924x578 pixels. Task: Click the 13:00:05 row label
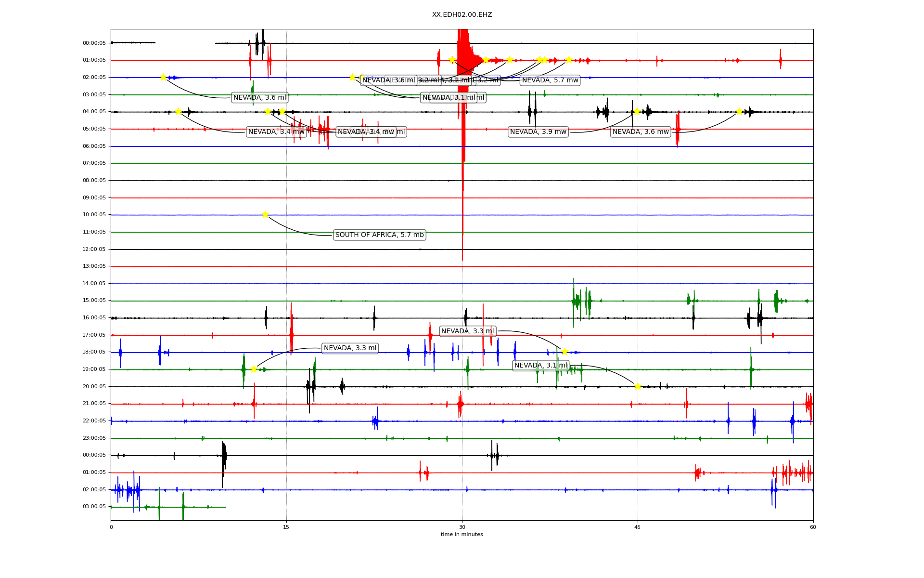94,266
